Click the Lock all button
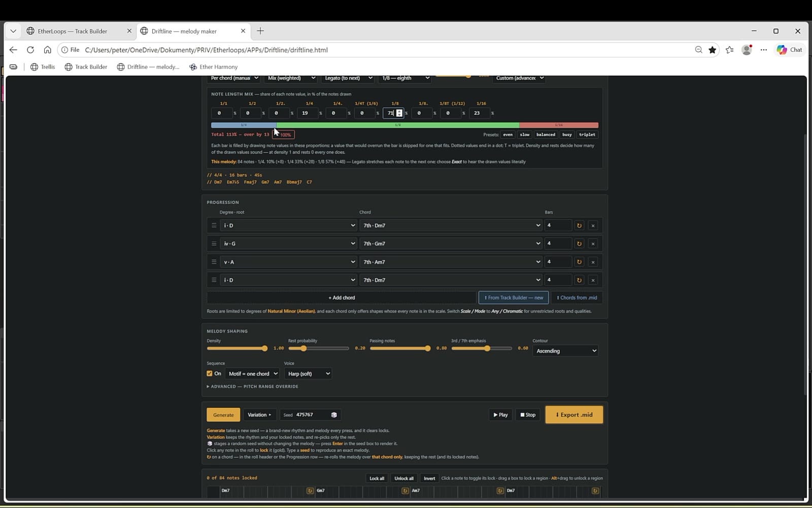The height and width of the screenshot is (508, 812). 377,479
